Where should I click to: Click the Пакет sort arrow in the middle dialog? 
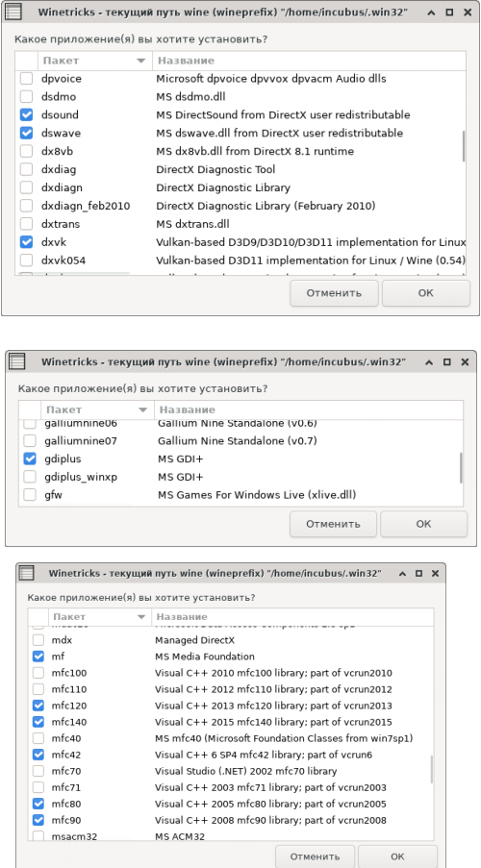[143, 410]
